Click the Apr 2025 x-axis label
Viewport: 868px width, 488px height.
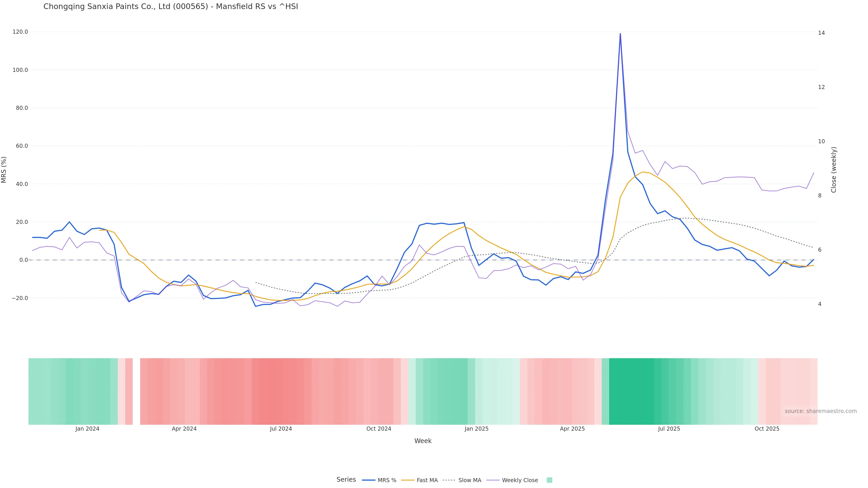[x=572, y=429]
